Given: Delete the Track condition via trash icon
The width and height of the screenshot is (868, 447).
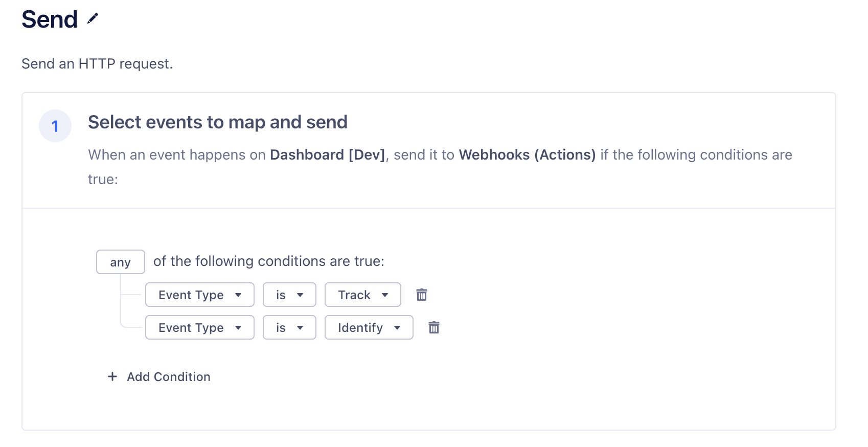Looking at the screenshot, I should 422,295.
